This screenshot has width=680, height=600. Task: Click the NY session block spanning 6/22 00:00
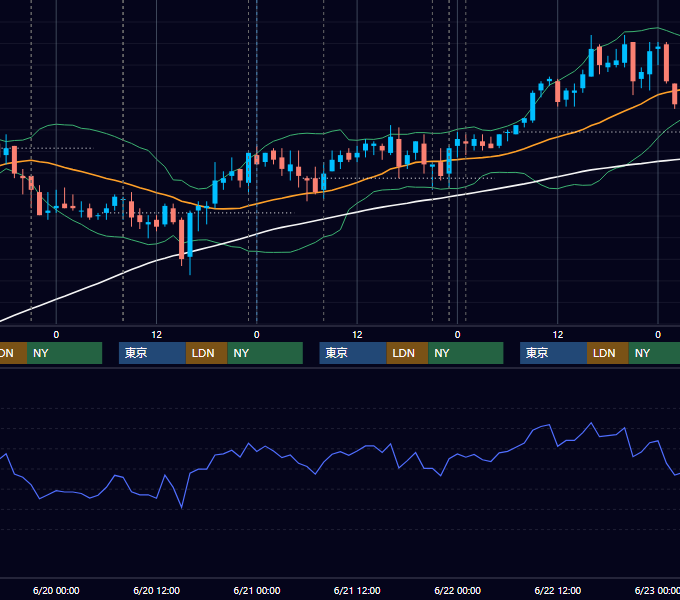click(x=466, y=353)
